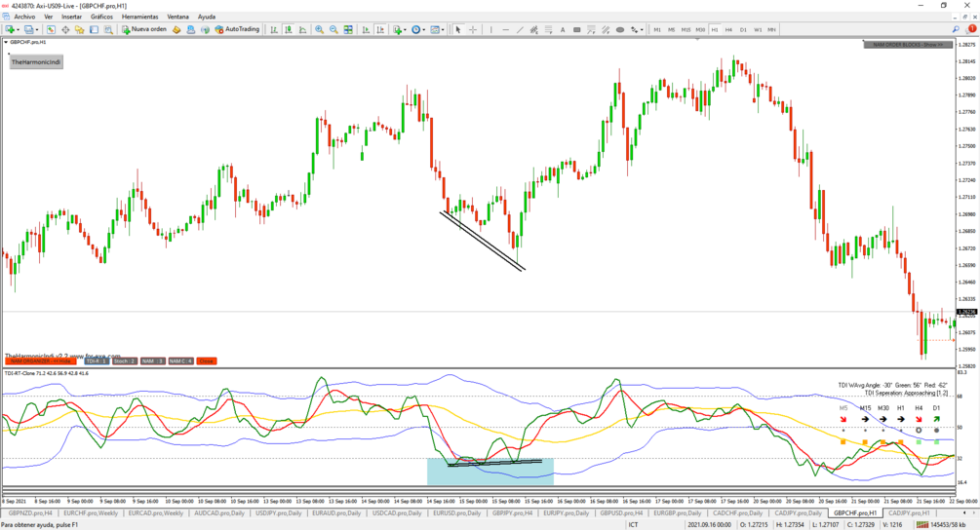The height and width of the screenshot is (530, 980).
Task: Click the TheHarmonicIndi button on the chart
Action: point(36,61)
